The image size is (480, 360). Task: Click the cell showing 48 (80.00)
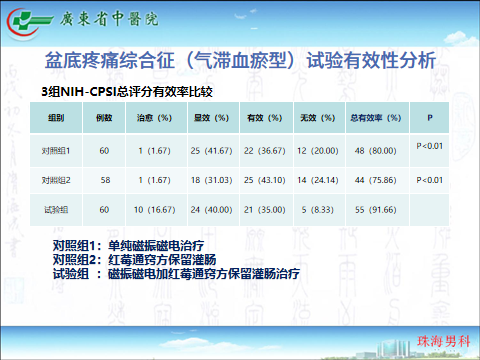tap(377, 151)
